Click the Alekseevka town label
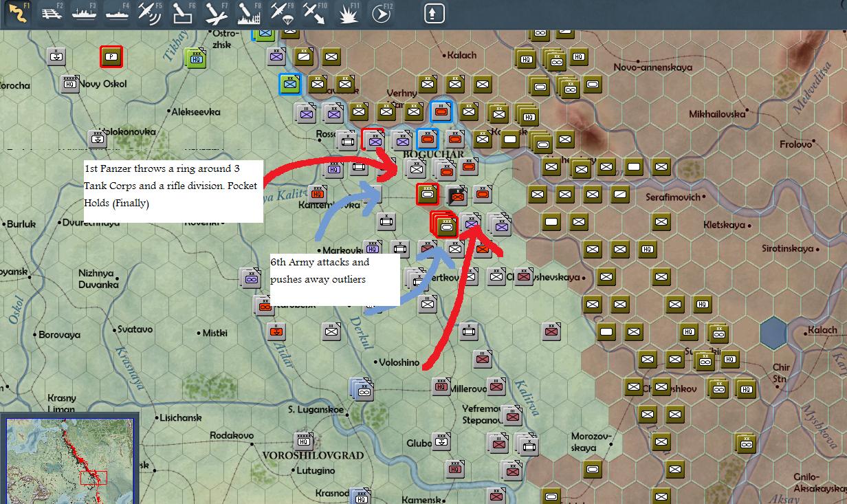Image resolution: width=847 pixels, height=504 pixels. point(196,111)
